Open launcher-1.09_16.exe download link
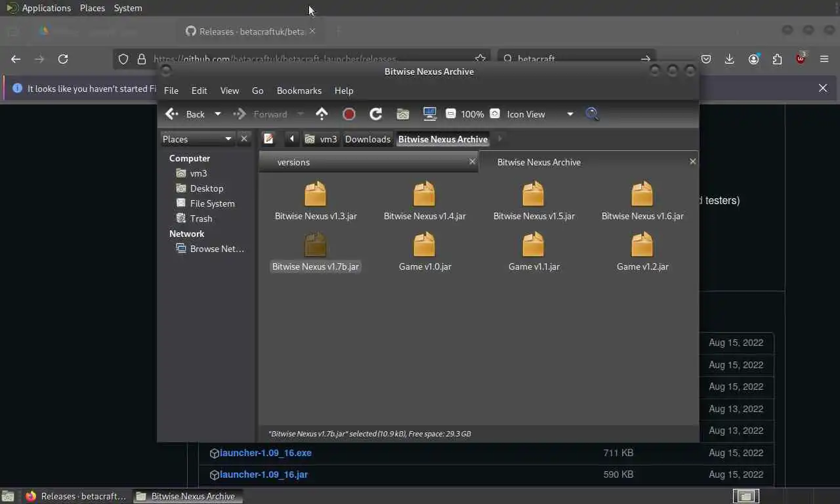Image resolution: width=840 pixels, height=504 pixels. click(266, 453)
